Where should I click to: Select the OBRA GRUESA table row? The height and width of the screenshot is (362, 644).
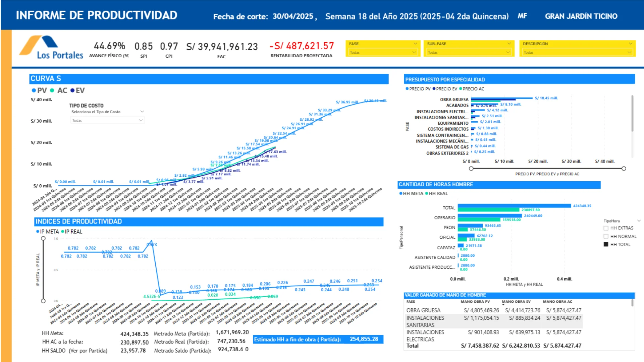[x=494, y=310]
